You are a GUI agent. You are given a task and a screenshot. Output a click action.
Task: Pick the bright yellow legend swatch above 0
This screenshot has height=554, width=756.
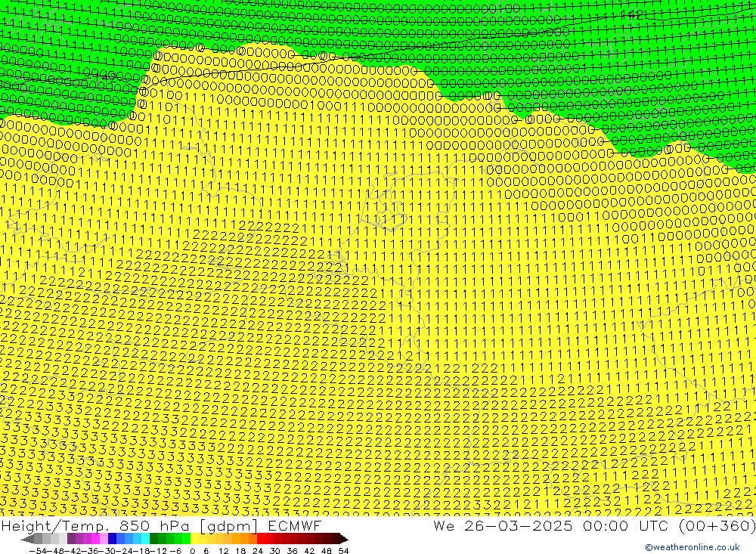pyautogui.click(x=194, y=539)
